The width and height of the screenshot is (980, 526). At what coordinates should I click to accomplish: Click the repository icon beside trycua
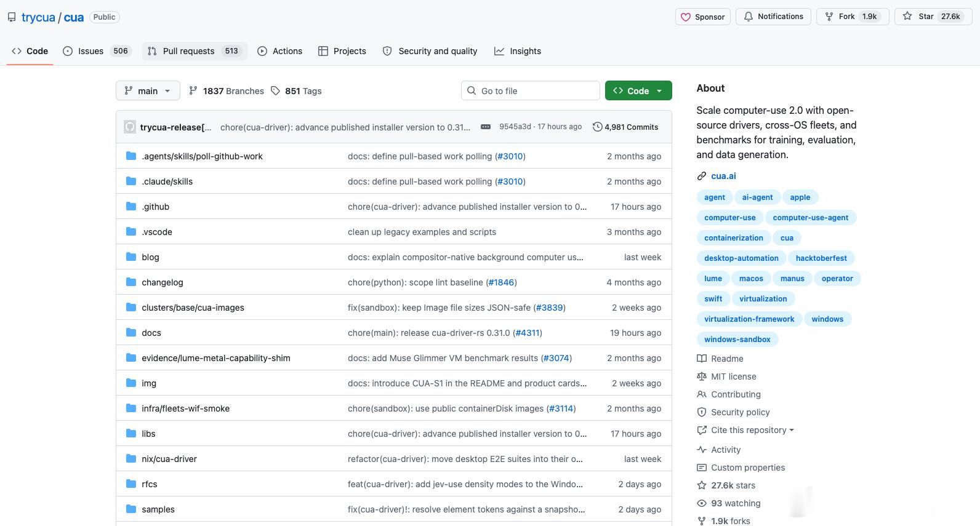[12, 17]
